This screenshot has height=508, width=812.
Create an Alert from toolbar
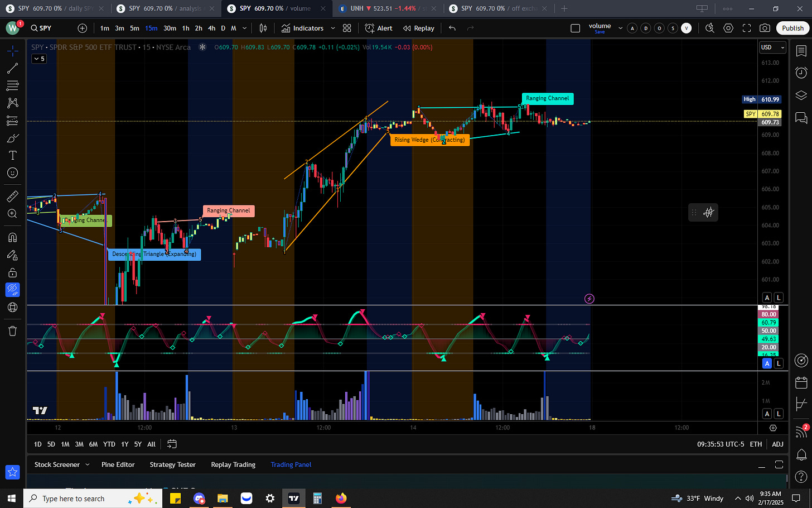click(x=379, y=28)
